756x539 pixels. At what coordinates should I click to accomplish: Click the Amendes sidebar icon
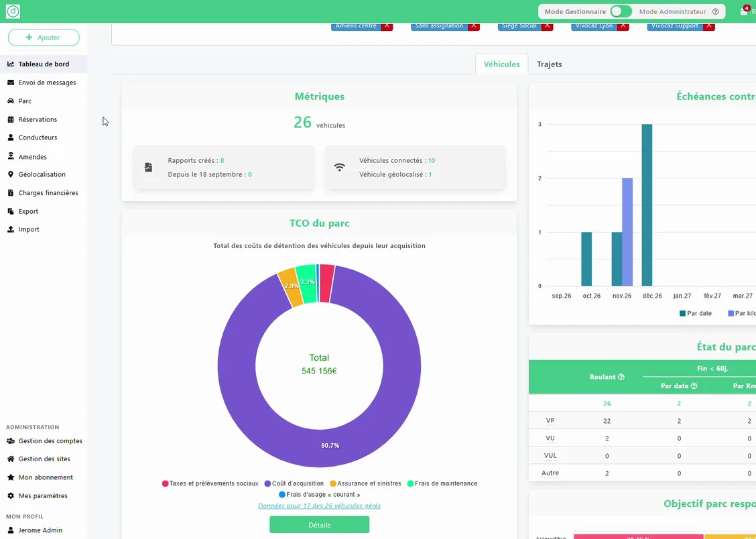(x=11, y=156)
